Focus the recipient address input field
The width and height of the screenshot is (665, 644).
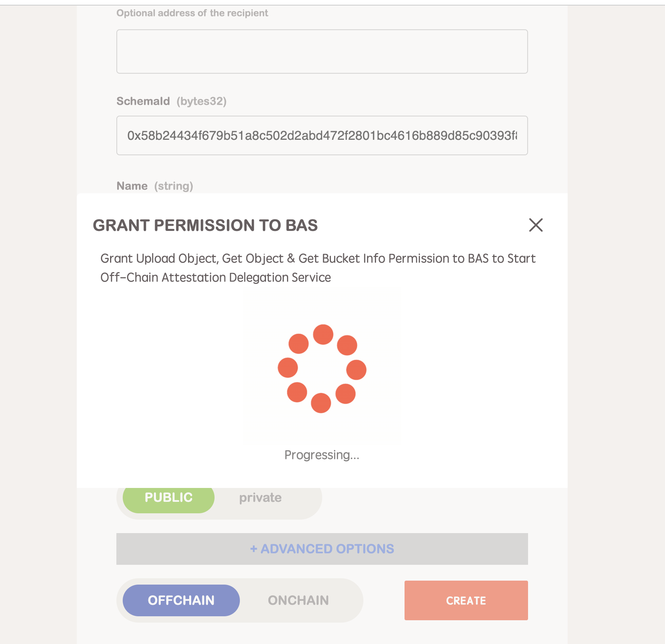(x=322, y=51)
